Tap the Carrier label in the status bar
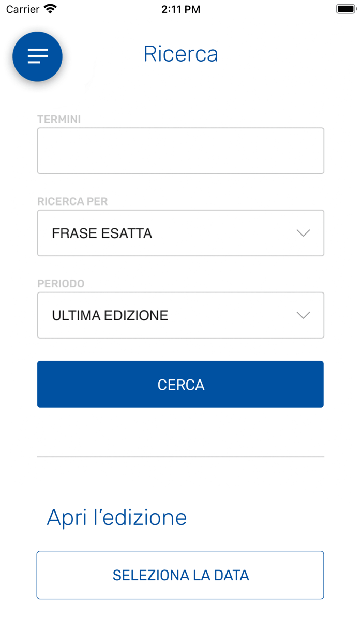Viewport: 362px width, 644px height. point(21,8)
